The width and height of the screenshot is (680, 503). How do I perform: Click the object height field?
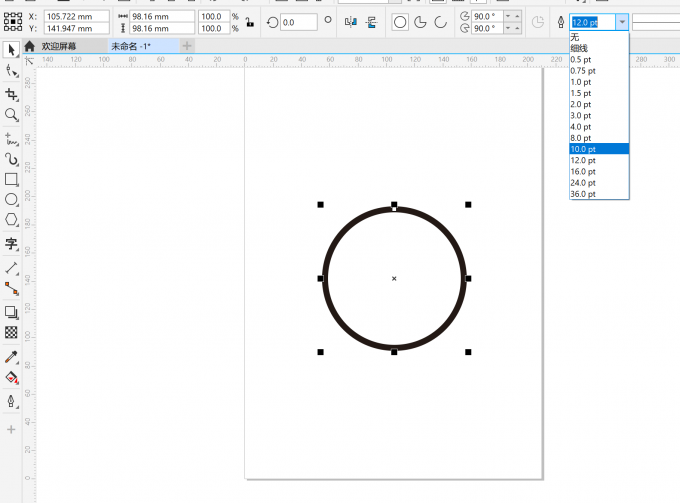tap(162, 29)
